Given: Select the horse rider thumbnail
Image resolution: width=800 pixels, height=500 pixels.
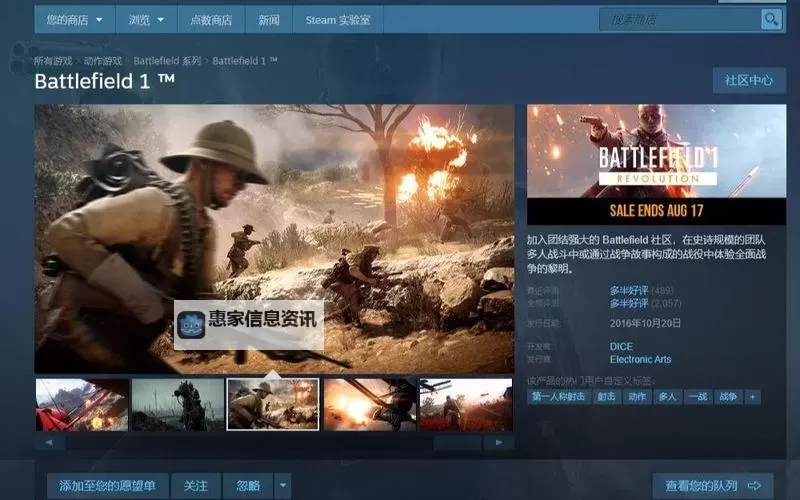Looking at the screenshot, I should tap(178, 405).
